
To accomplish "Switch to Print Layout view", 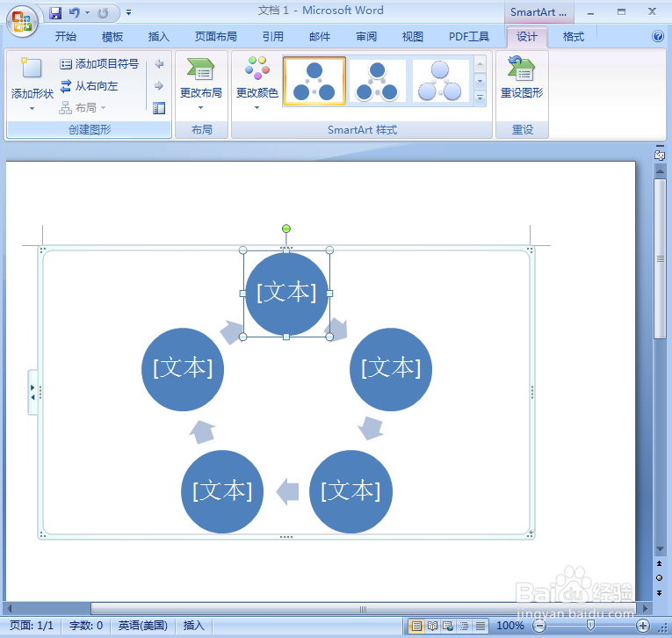I will 416,626.
